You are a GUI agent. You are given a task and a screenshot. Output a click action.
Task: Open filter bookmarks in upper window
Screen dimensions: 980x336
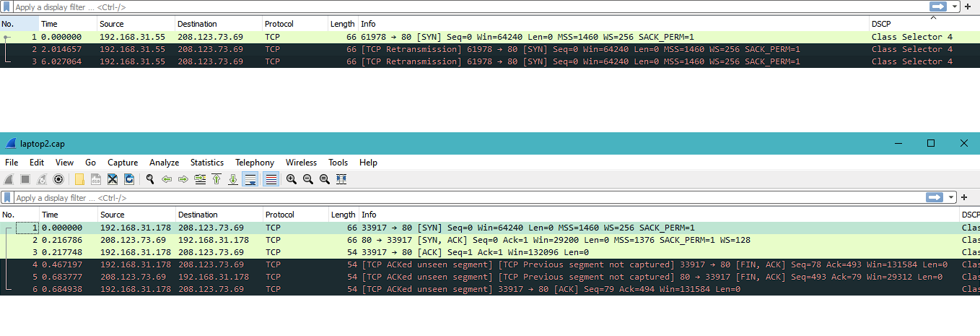point(6,7)
